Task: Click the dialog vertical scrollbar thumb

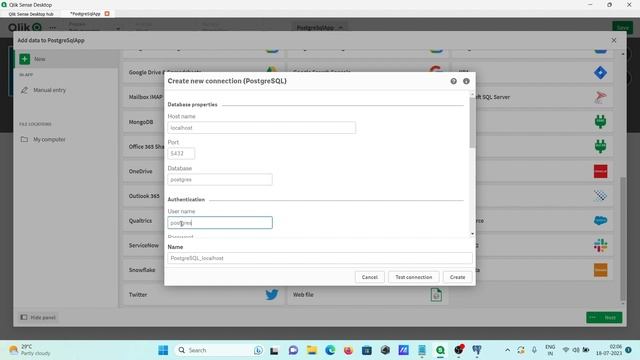Action: [472, 122]
